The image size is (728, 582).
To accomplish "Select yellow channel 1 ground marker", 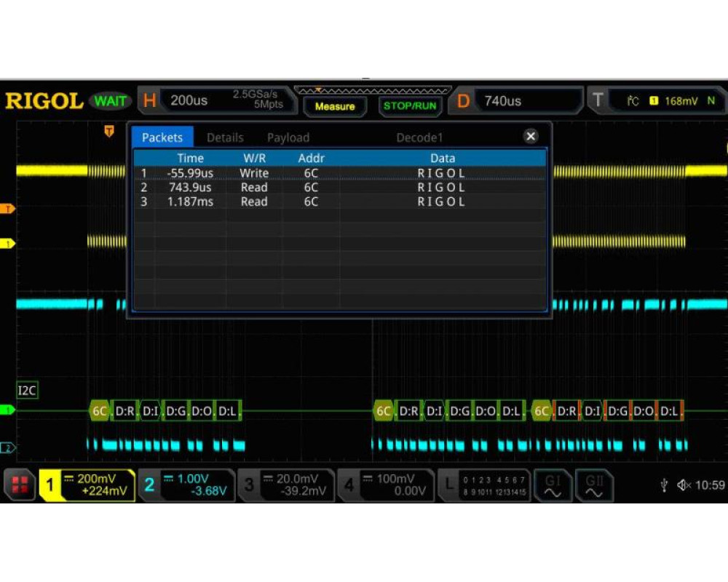I will click(x=7, y=243).
